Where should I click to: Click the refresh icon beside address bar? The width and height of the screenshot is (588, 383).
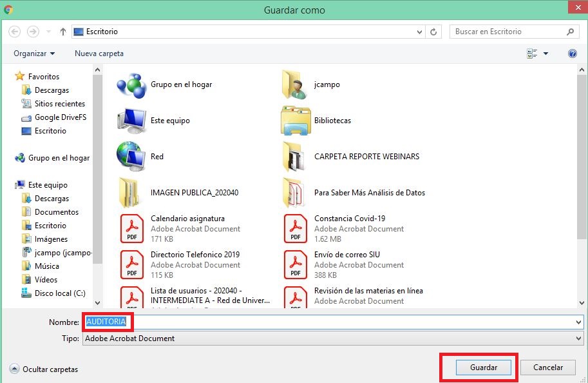pyautogui.click(x=434, y=32)
